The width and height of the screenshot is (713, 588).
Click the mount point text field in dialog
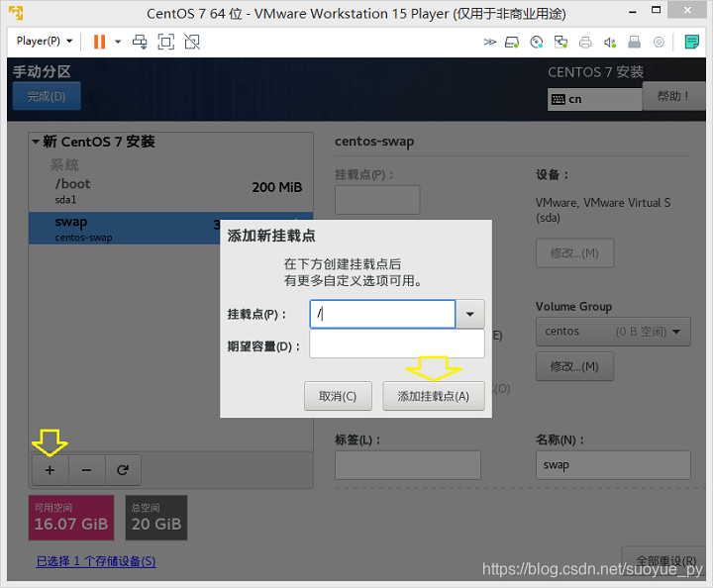[x=382, y=314]
